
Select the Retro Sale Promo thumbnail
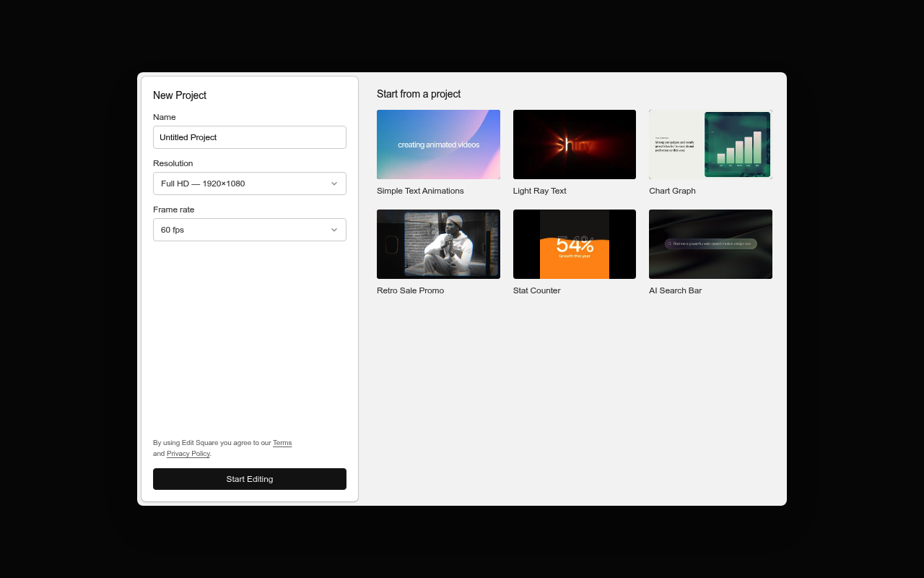coord(438,244)
